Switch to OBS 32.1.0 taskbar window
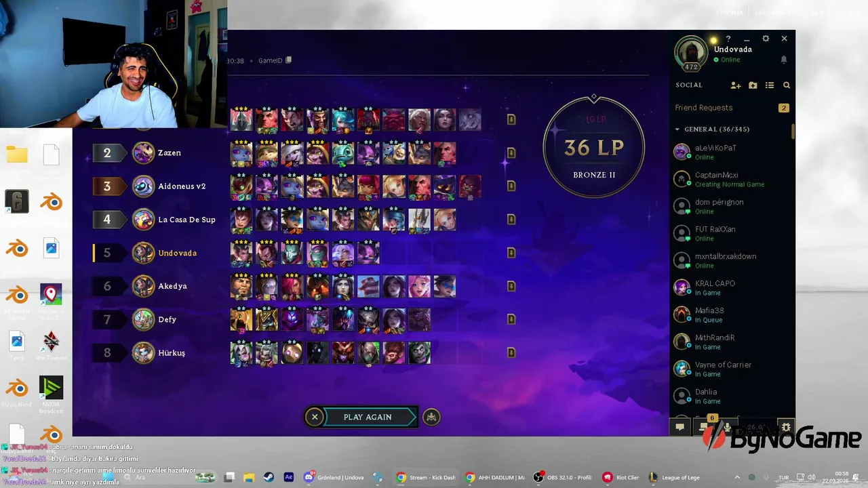The width and height of the screenshot is (868, 488). 563,477
